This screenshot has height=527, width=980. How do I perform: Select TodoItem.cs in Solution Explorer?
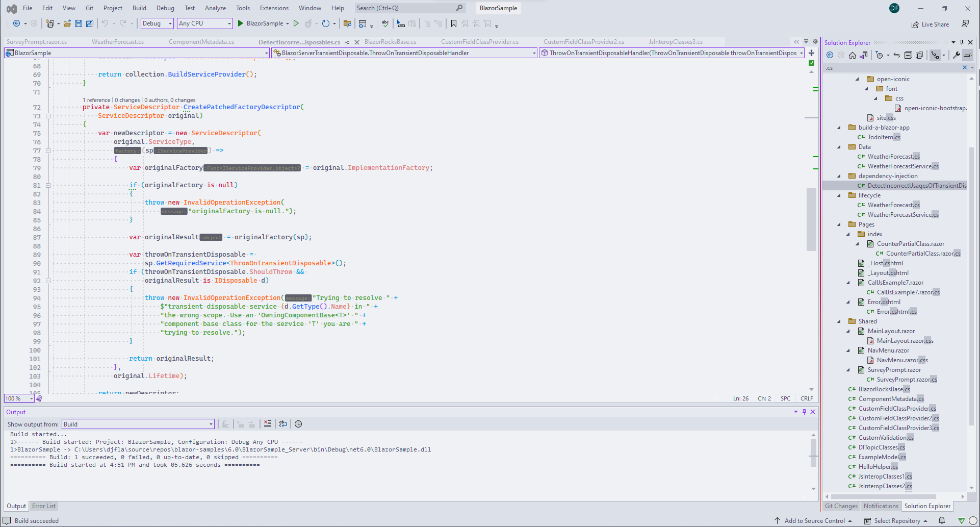pos(884,137)
